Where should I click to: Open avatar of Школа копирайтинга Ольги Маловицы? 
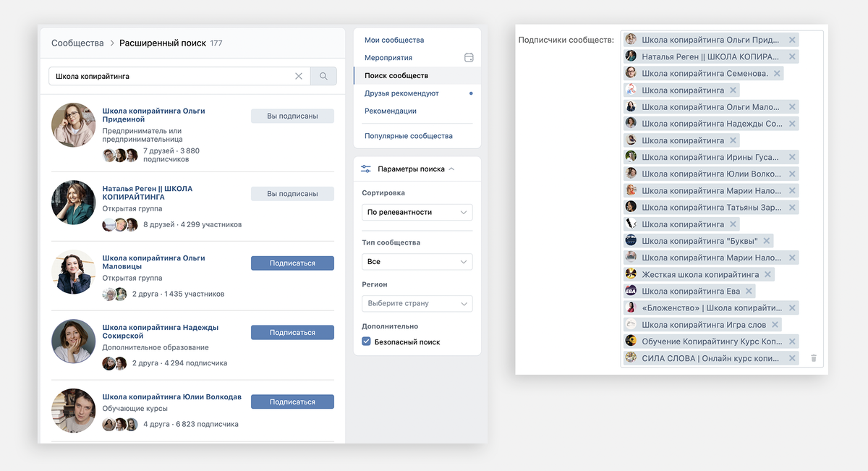pyautogui.click(x=74, y=272)
